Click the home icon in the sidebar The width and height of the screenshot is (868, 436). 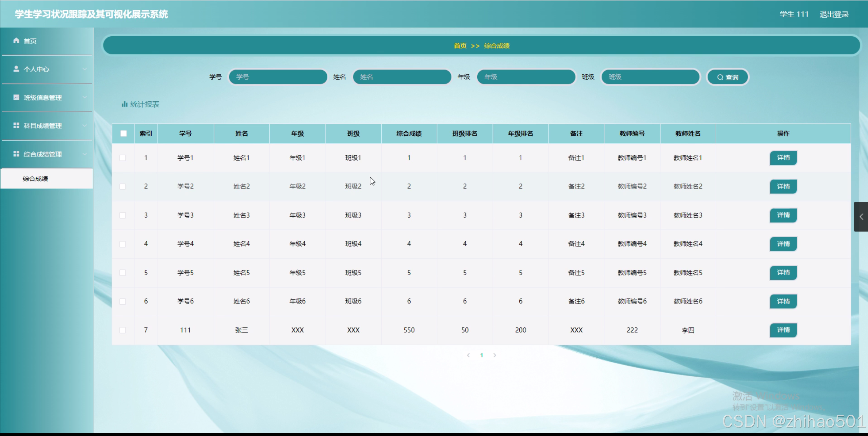coord(16,41)
